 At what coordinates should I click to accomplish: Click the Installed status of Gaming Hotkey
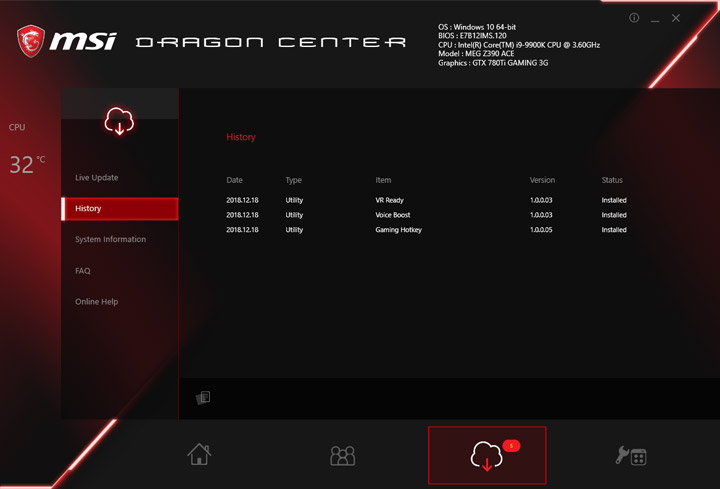(614, 230)
